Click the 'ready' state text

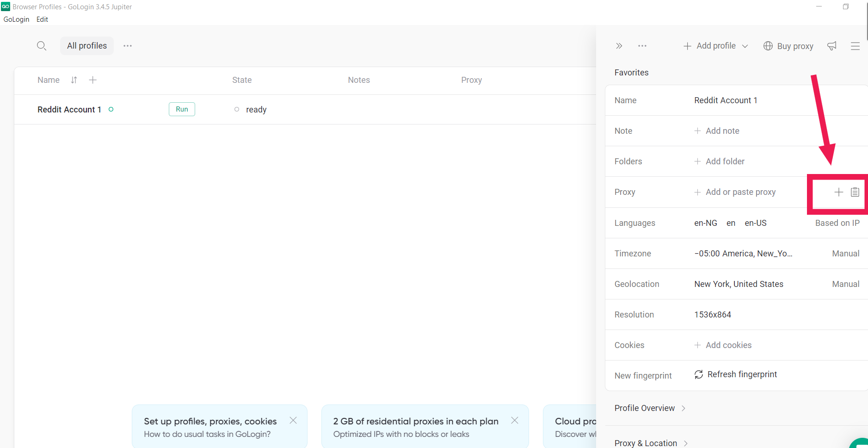point(256,110)
